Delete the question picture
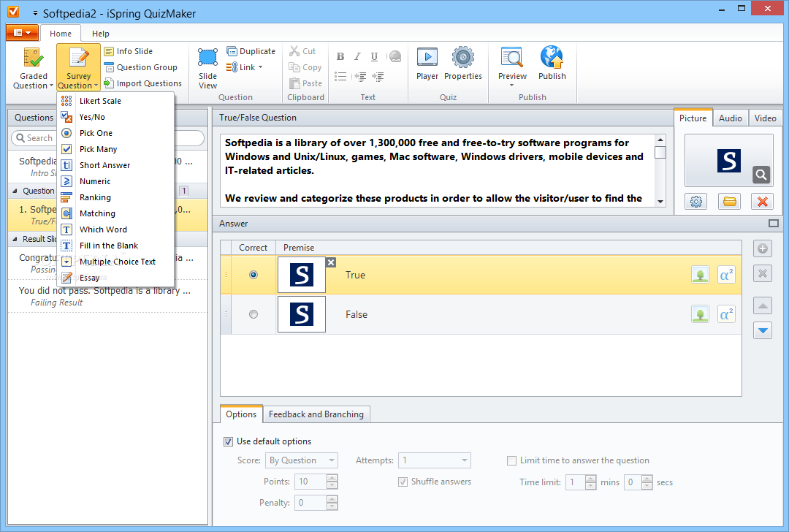Viewport: 789px width, 532px height. (762, 202)
